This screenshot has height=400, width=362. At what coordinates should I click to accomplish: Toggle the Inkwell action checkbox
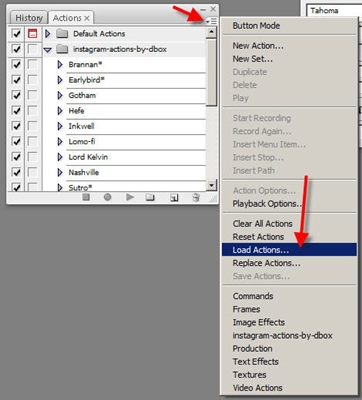click(x=16, y=126)
